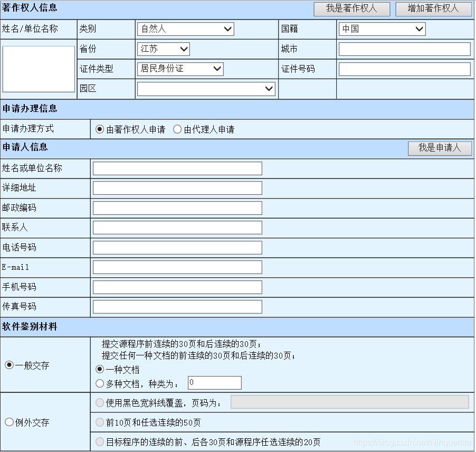Select the 前10页和任选连续的50页 option
Image resolution: width=476 pixels, height=452 pixels.
pyautogui.click(x=100, y=421)
